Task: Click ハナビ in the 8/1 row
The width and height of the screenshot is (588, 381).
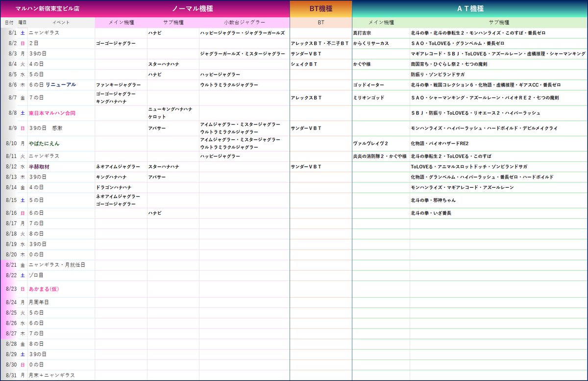Action: pos(155,33)
